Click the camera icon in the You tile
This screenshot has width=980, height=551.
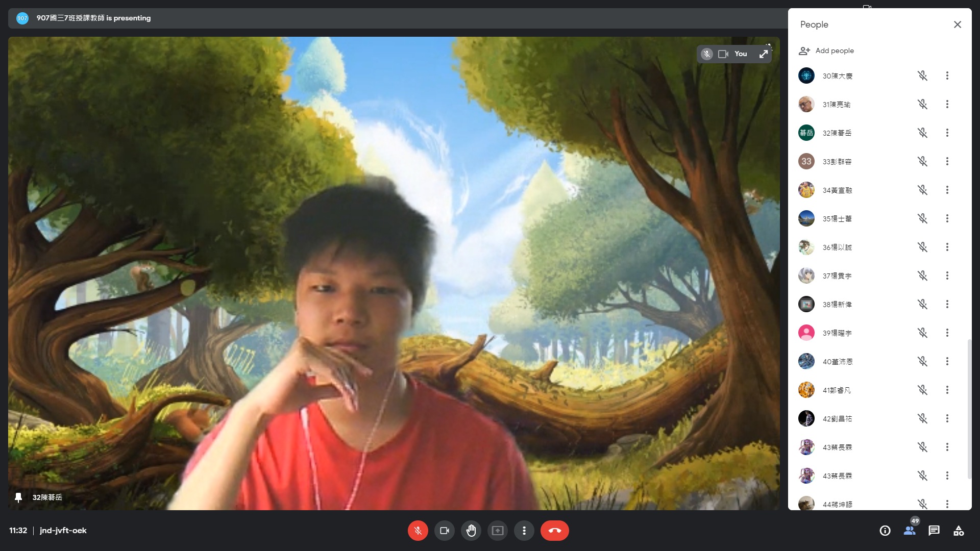pos(723,54)
